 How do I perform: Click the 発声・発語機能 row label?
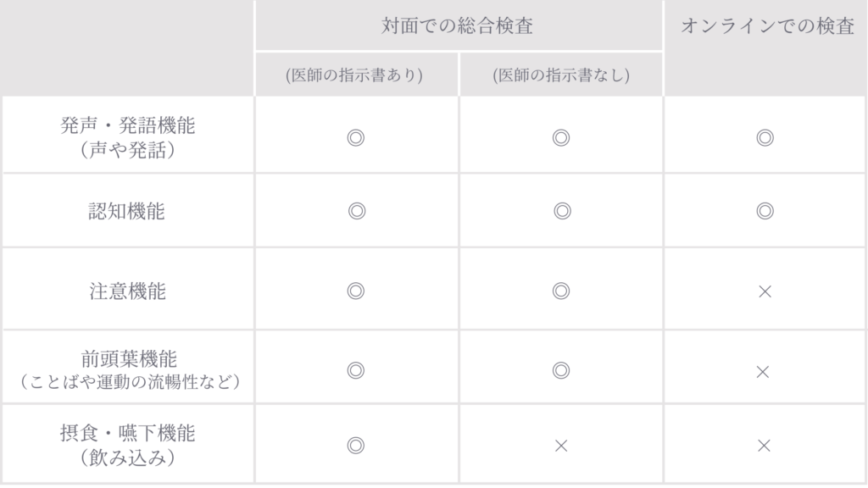point(128,126)
